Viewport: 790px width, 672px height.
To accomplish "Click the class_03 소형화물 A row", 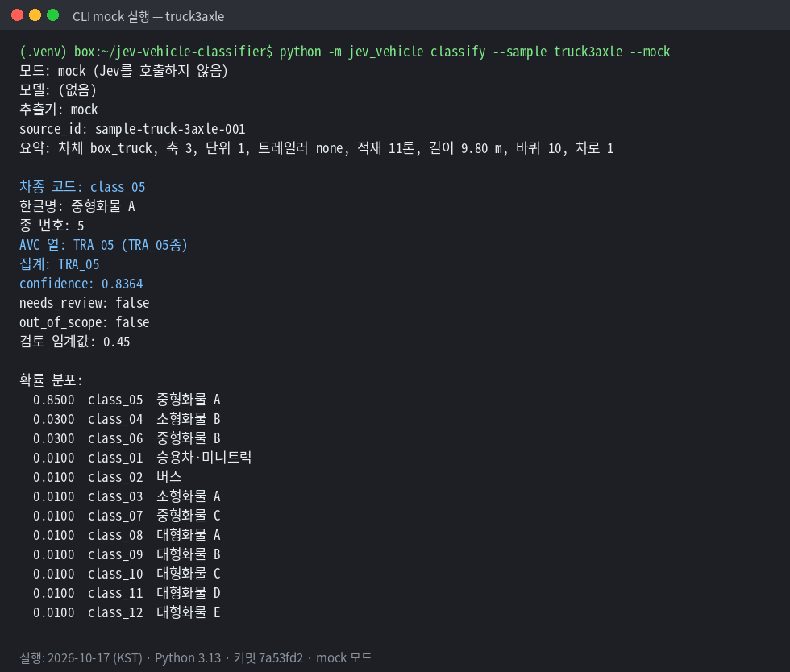I will [127, 496].
